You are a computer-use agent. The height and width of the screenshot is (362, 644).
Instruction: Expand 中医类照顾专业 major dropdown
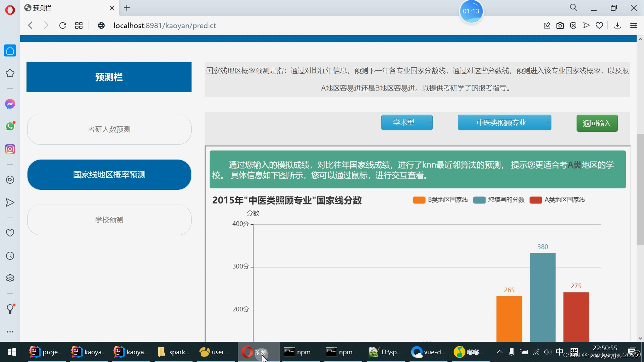(x=504, y=123)
